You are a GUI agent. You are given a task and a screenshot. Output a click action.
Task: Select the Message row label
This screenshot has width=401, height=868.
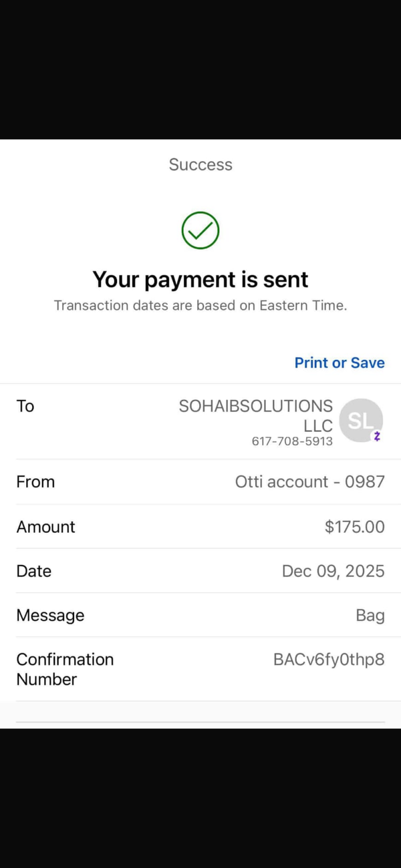pos(50,616)
